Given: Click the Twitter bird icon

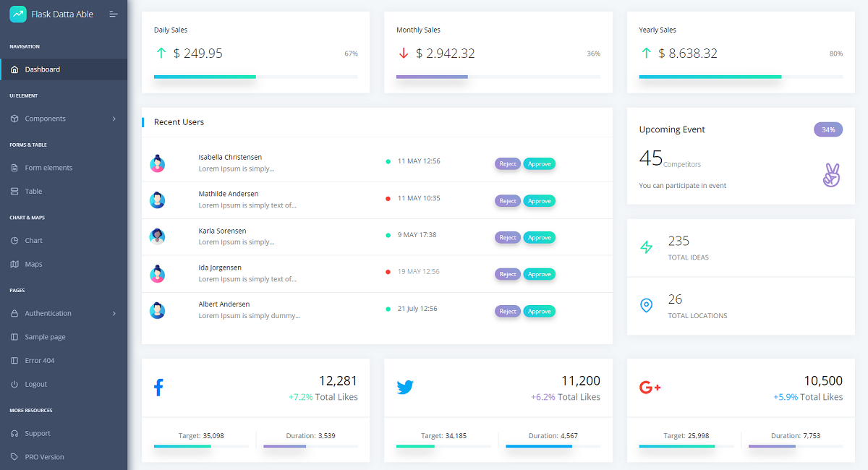Looking at the screenshot, I should pyautogui.click(x=405, y=388).
